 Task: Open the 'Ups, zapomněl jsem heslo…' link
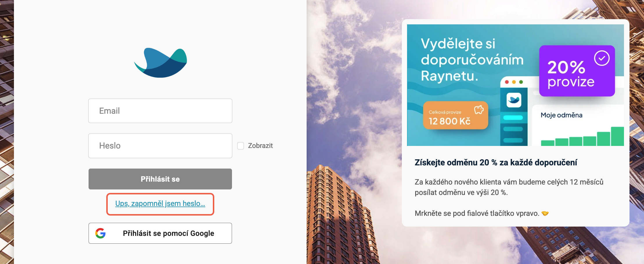(x=160, y=204)
